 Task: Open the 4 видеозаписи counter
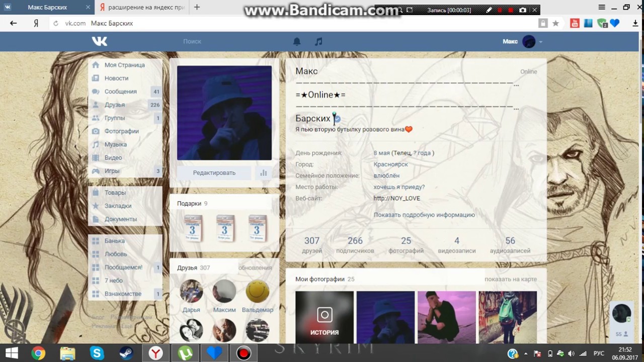(457, 245)
